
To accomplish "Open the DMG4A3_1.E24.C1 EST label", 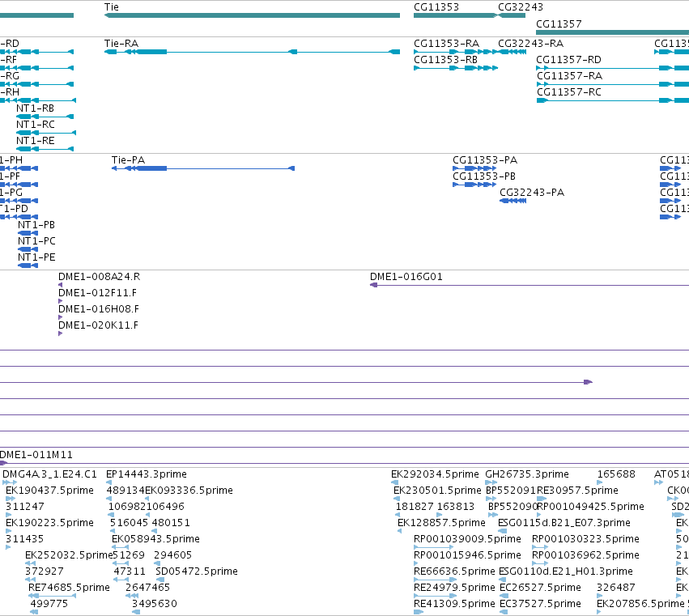I will click(x=49, y=474).
